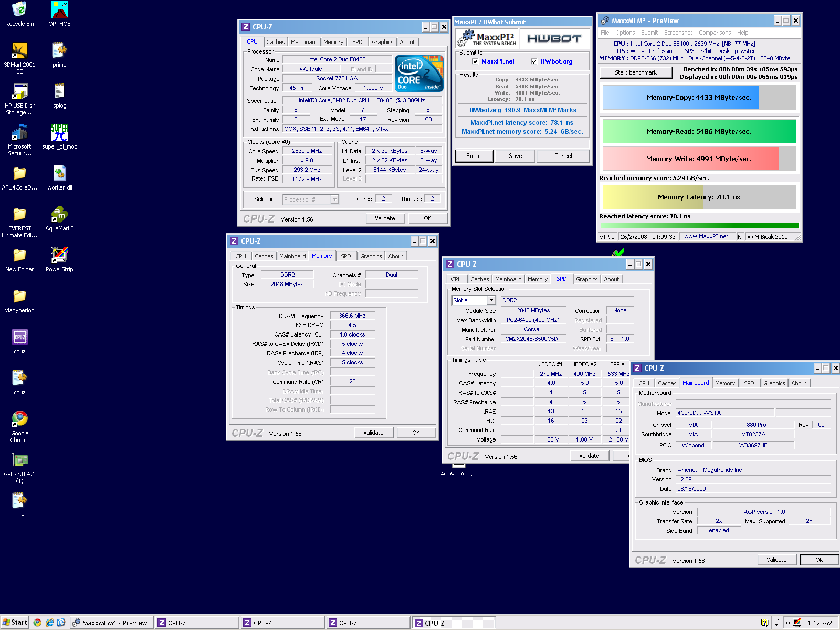Open File menu in MaxxMEM

pos(605,33)
